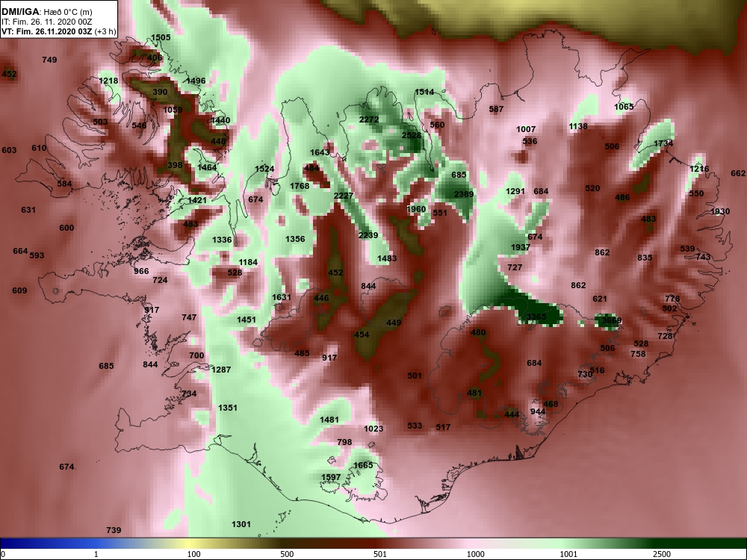Click the map value 739

[114, 530]
